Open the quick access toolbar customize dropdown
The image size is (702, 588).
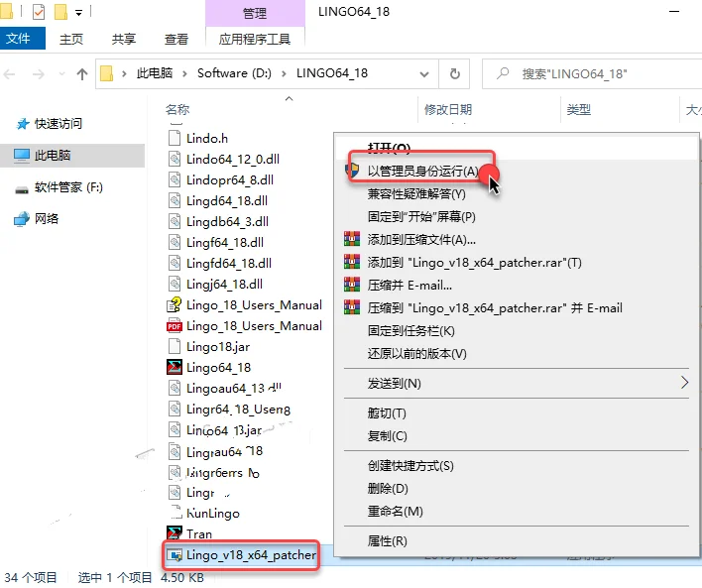(x=78, y=13)
